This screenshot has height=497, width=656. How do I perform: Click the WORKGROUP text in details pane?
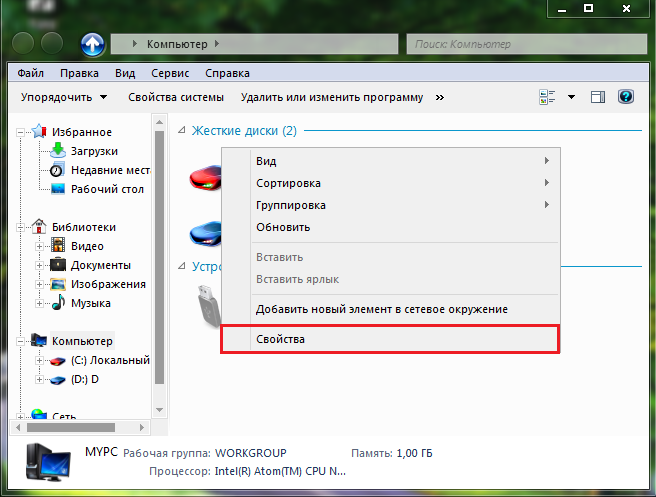(251, 453)
